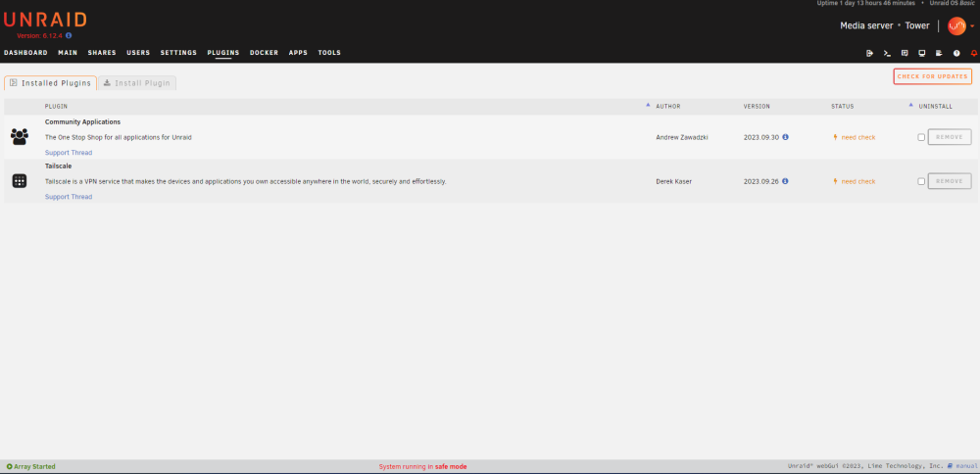Open the Settings menu
This screenshot has height=474, width=980.
tap(178, 53)
